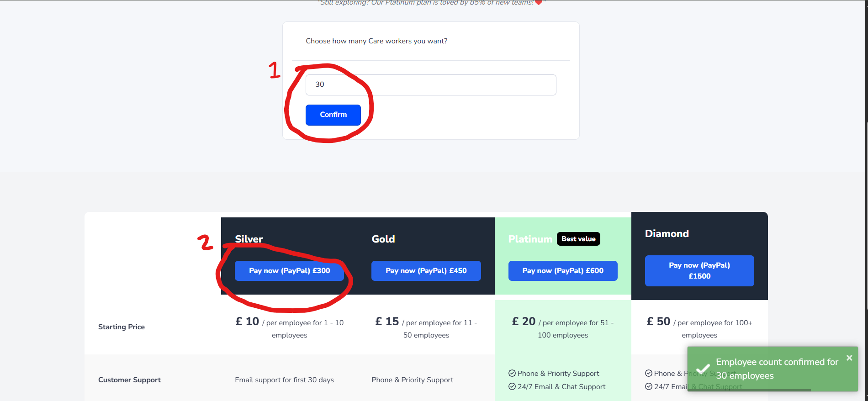Click the Customer Support row label

(x=129, y=380)
